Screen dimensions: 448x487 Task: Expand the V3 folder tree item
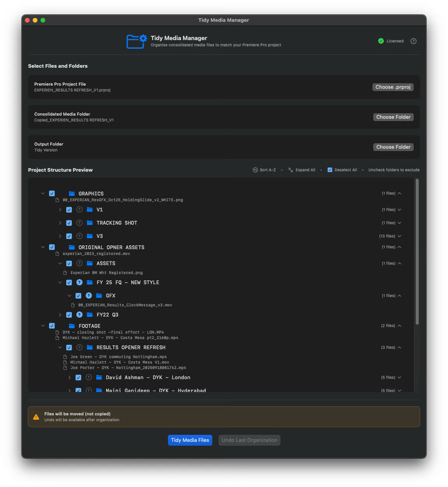60,236
